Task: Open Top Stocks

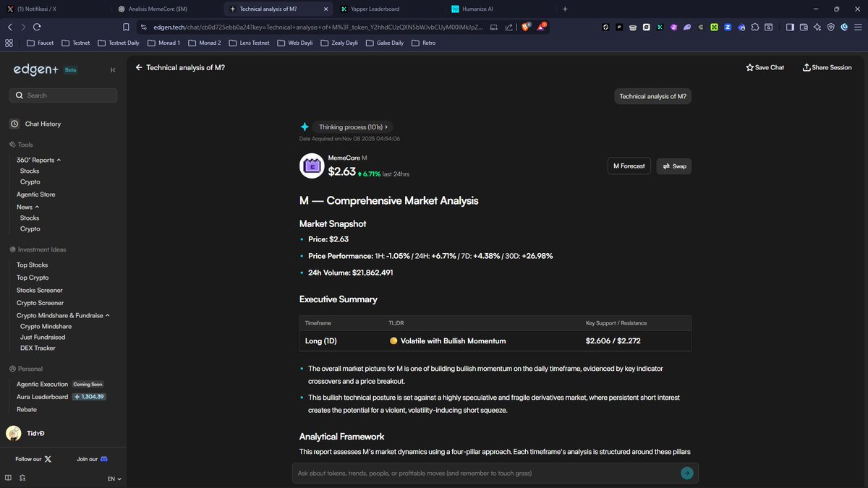Action: pyautogui.click(x=33, y=265)
